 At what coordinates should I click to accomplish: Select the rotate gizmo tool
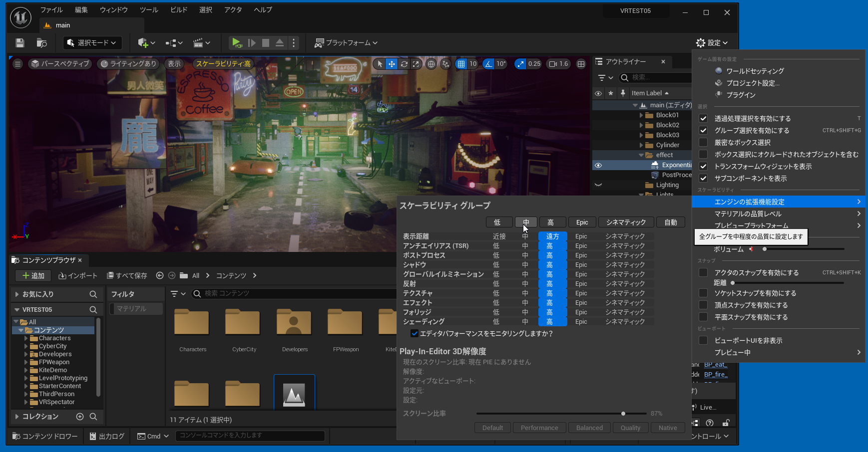pyautogui.click(x=404, y=64)
